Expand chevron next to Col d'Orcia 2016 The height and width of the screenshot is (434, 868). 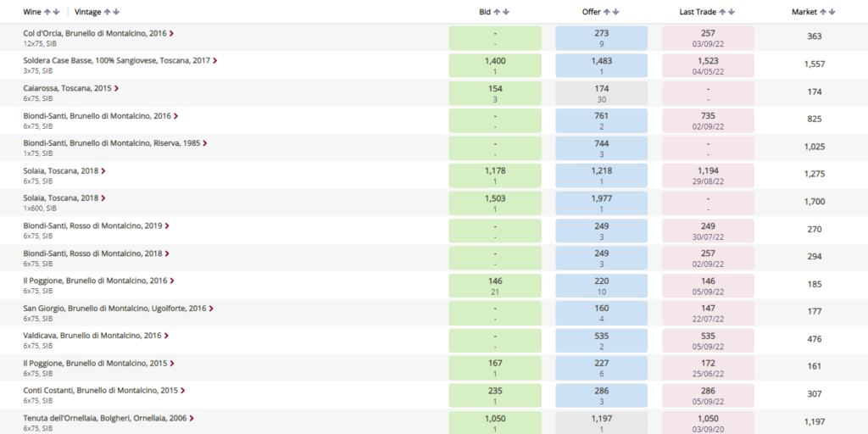pos(171,33)
